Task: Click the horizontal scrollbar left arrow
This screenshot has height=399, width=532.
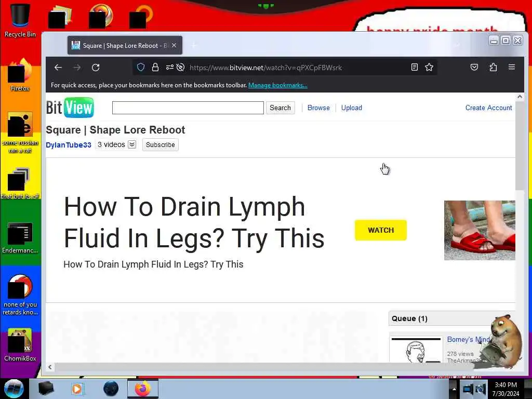Action: [50, 367]
